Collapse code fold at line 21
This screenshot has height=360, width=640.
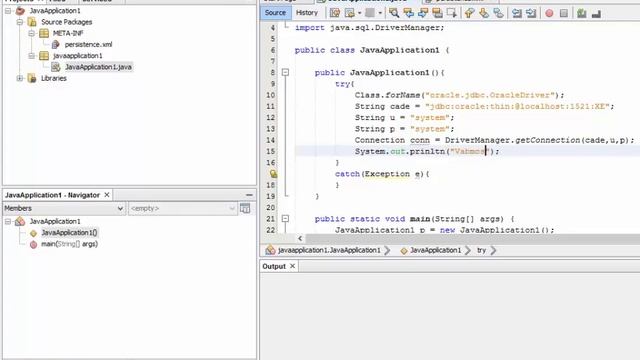pos(285,219)
